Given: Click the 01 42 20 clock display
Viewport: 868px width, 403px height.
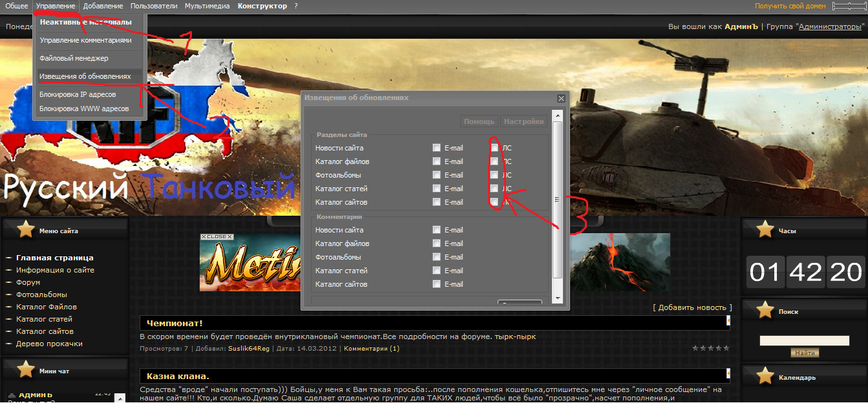Looking at the screenshot, I should click(x=805, y=272).
